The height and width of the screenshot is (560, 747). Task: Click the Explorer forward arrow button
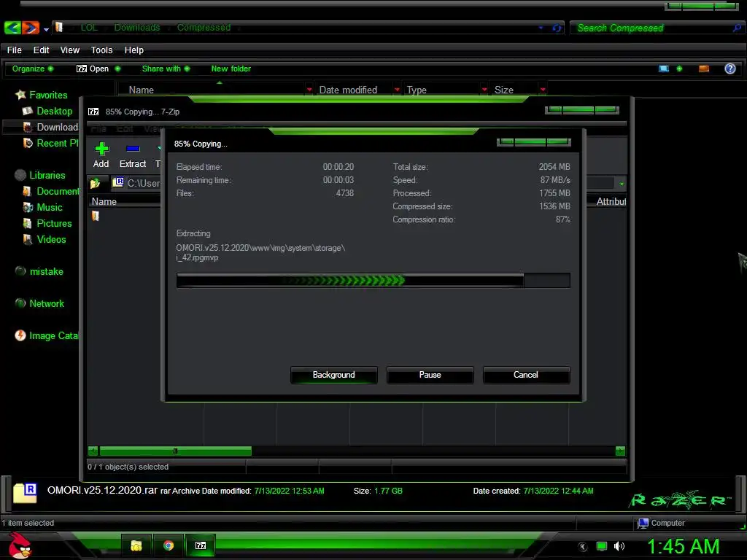31,28
